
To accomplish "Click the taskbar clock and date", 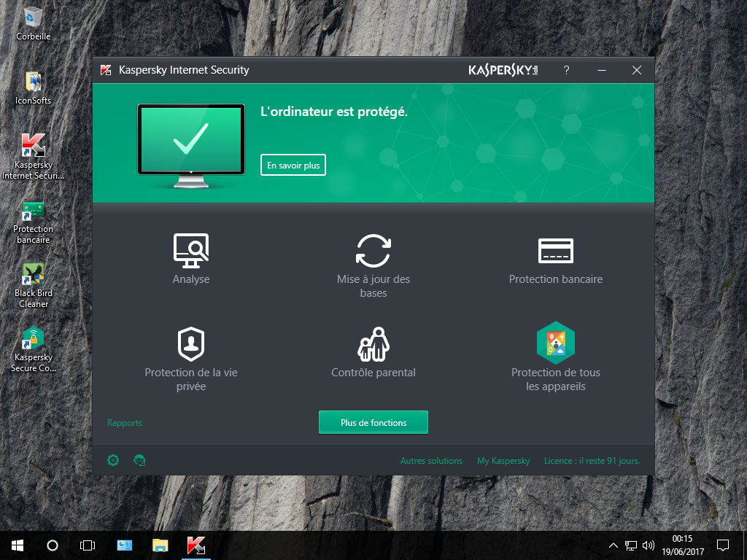I will coord(683,545).
